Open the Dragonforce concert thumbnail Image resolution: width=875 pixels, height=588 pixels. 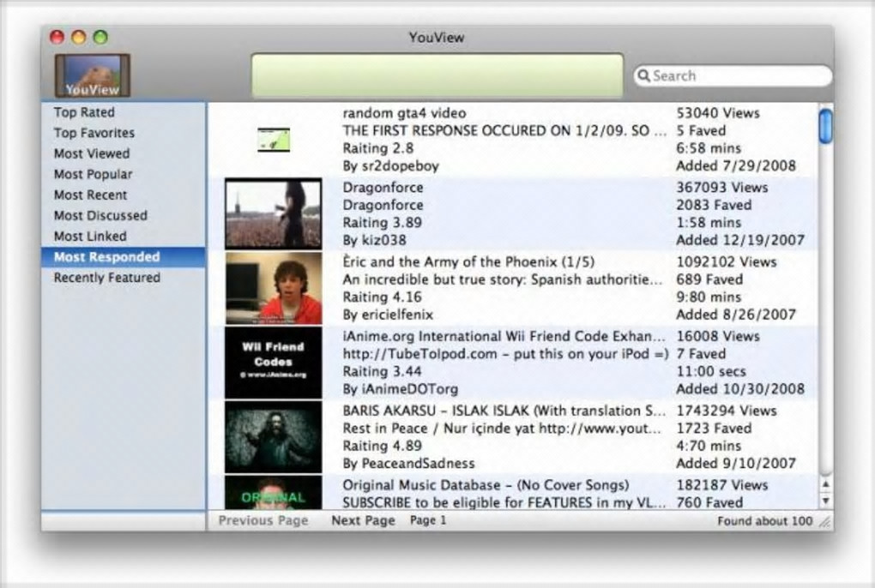coord(274,214)
